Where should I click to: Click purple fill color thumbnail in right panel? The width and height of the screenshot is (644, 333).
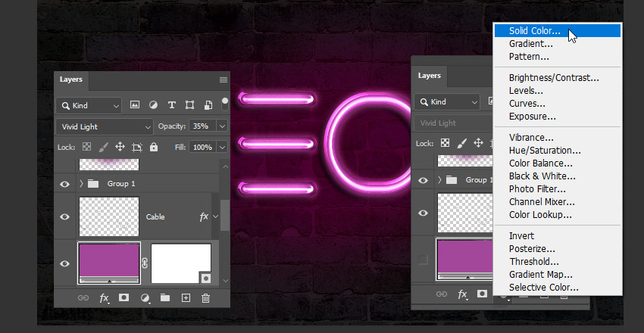click(x=465, y=260)
